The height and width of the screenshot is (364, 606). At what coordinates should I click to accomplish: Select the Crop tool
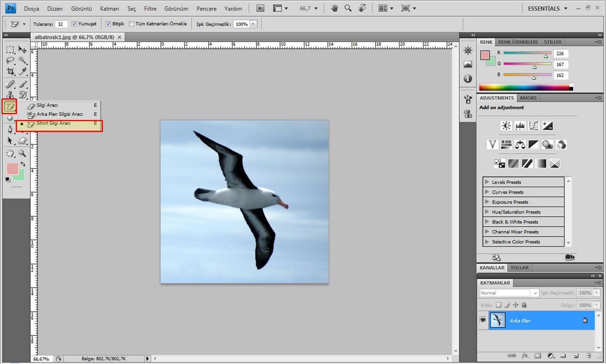click(11, 72)
